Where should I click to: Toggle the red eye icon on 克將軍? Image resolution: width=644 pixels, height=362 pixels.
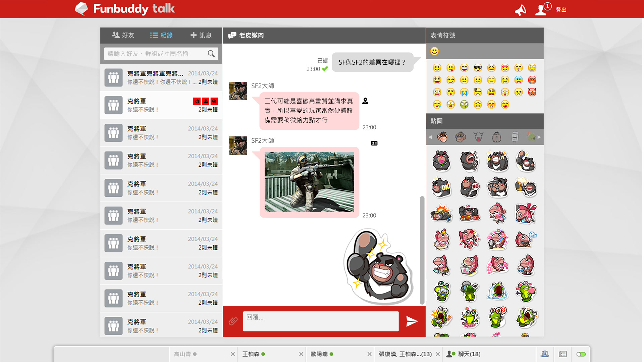coord(214,101)
